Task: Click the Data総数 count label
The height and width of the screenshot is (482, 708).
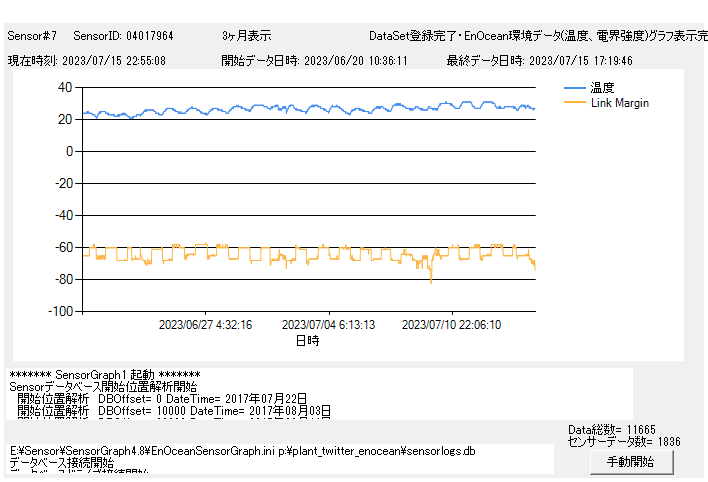Action: [x=612, y=429]
